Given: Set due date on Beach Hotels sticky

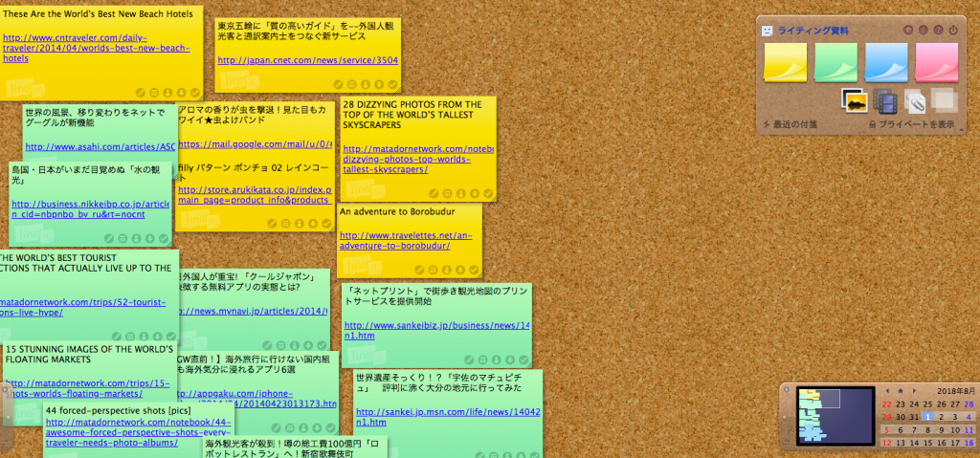Looking at the screenshot, I should point(154,93).
